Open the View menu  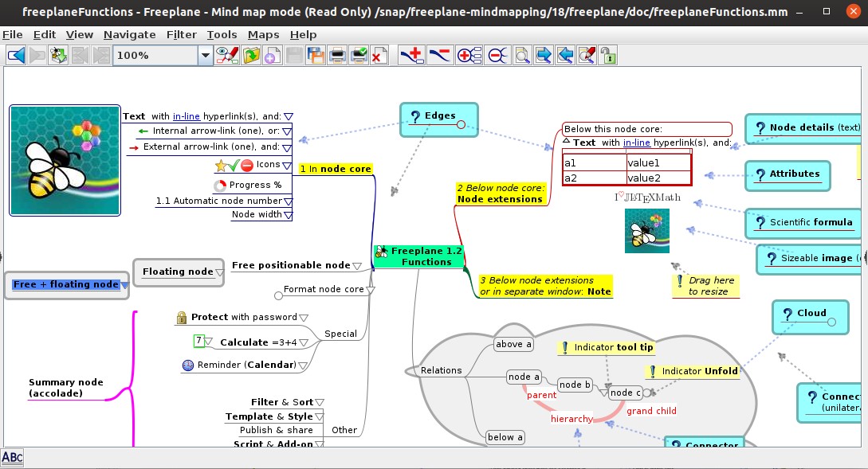tap(79, 34)
